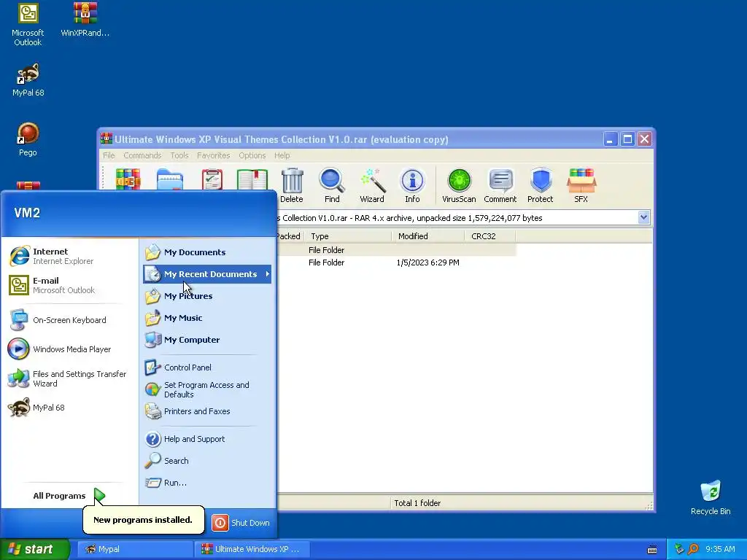
Task: Open My Pictures from Start menu
Action: tap(207, 296)
